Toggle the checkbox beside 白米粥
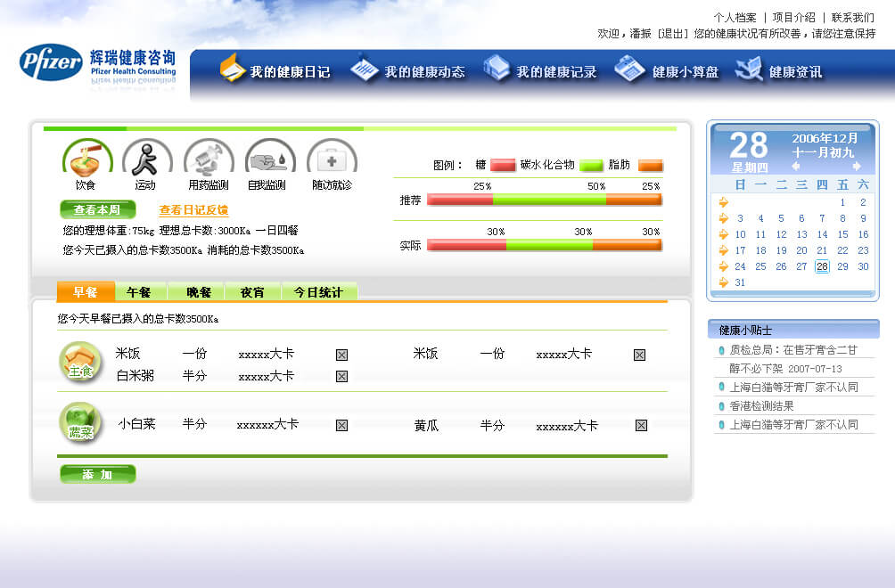The image size is (895, 588). point(341,376)
